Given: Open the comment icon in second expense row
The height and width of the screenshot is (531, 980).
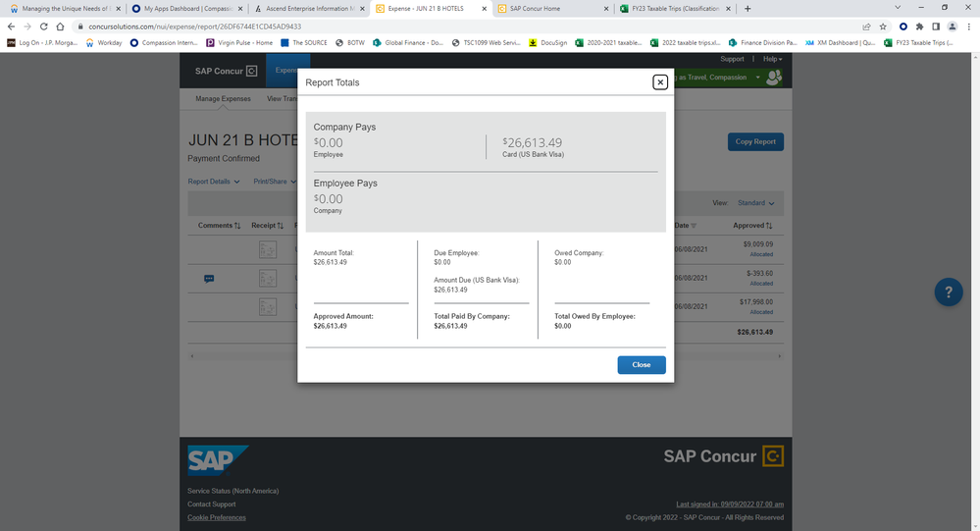Looking at the screenshot, I should tap(209, 279).
